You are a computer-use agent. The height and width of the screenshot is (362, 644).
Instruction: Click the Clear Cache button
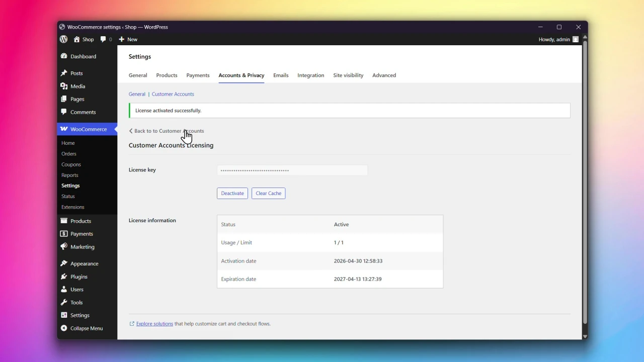(x=268, y=193)
